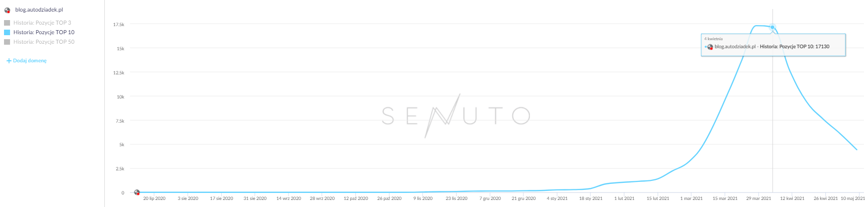The image size is (868, 207).
Task: Click the favicon marker at the chart line start
Action: [x=137, y=192]
